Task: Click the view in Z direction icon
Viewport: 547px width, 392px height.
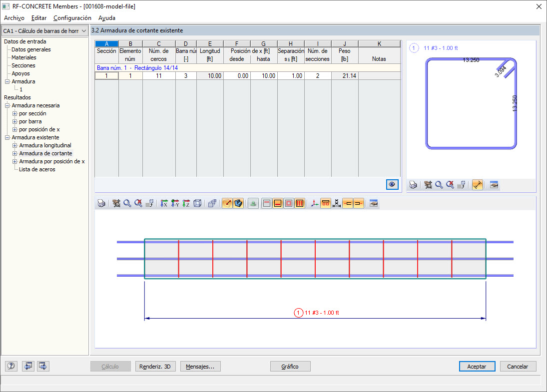Action: 186,203
